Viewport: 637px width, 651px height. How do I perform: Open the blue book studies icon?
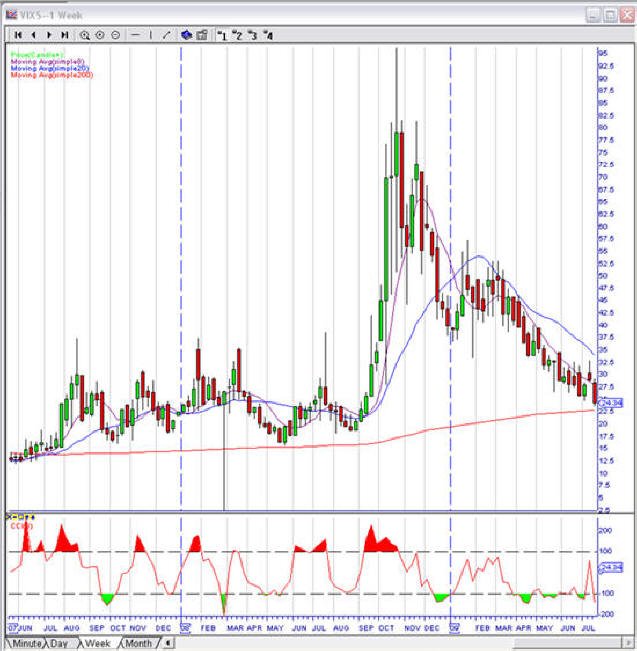pos(186,35)
